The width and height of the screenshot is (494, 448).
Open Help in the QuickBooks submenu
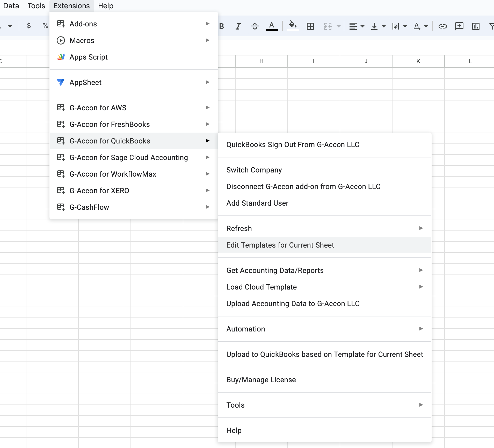325,430
